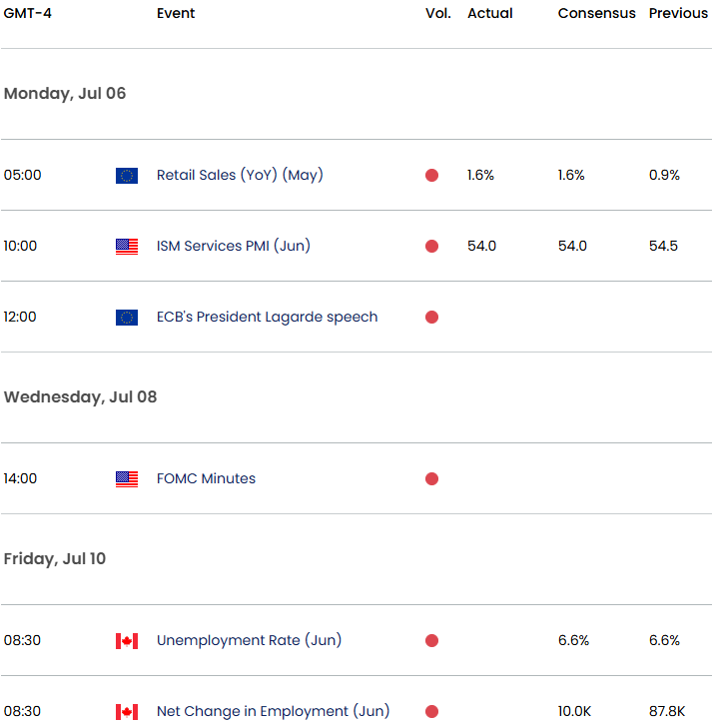Open ECB's President Lagarde speech event
This screenshot has width=712, height=728.
coord(267,317)
